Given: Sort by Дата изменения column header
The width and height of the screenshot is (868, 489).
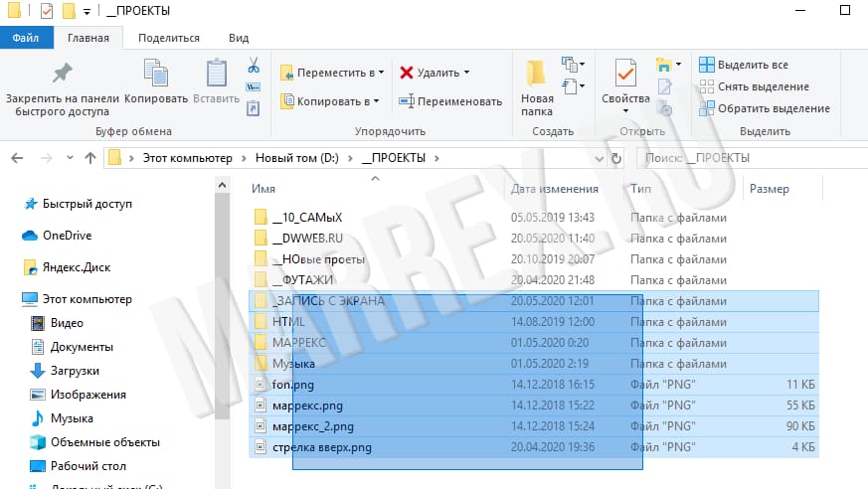Looking at the screenshot, I should 555,189.
